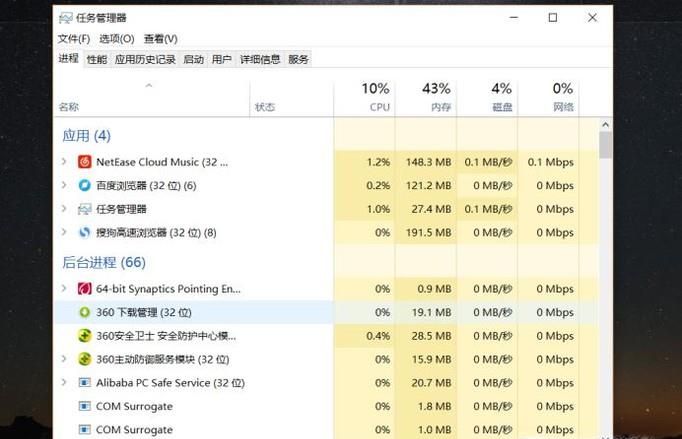682x439 pixels.
Task: Click the 百度浏览器 icon in the list
Action: point(84,185)
